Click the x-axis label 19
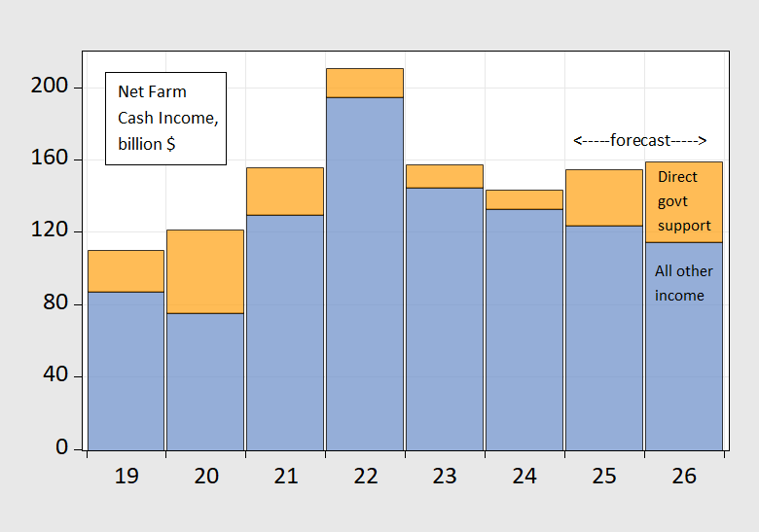 point(126,476)
